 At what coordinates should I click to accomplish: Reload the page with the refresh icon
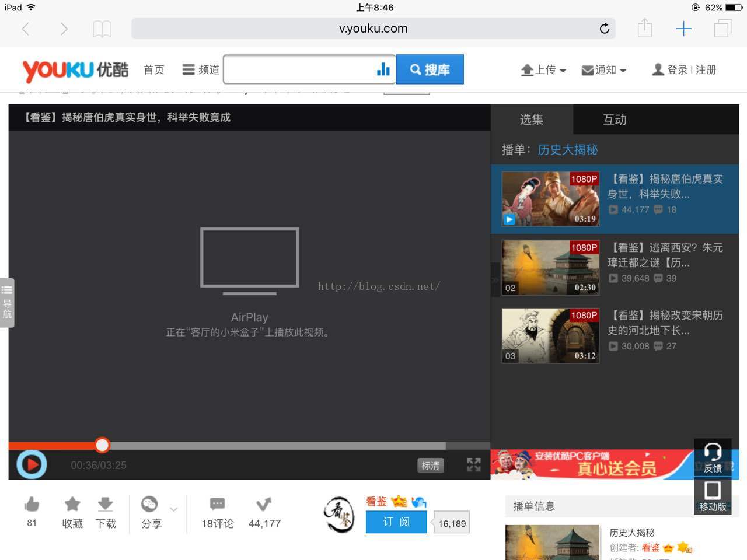[605, 29]
